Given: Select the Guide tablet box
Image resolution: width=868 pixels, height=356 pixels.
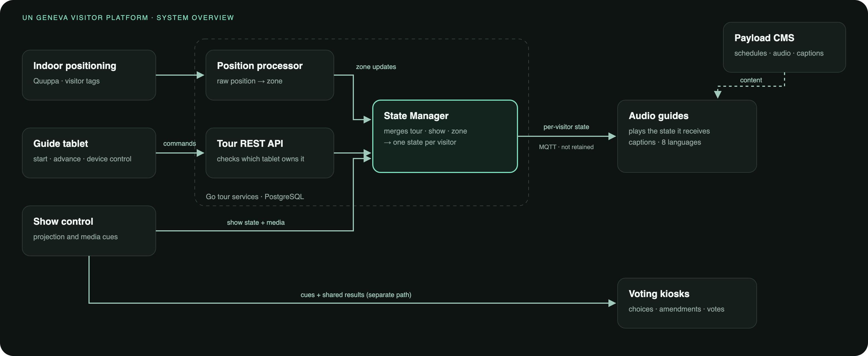Looking at the screenshot, I should point(89,153).
